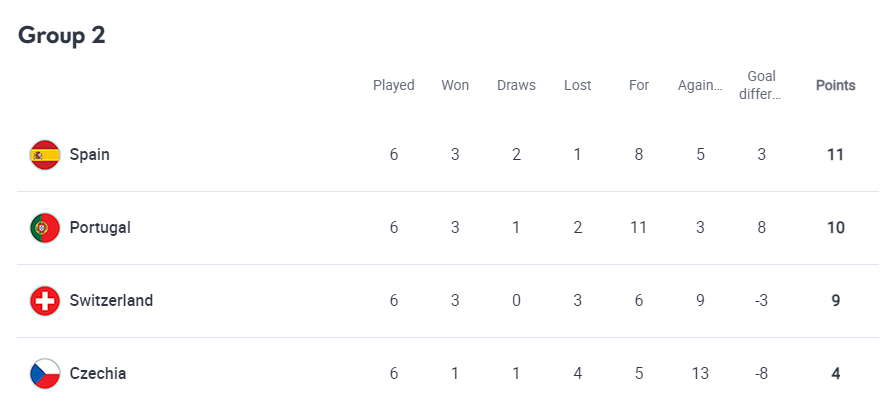882x410 pixels.
Task: Click the Goal difference column header
Action: click(761, 85)
